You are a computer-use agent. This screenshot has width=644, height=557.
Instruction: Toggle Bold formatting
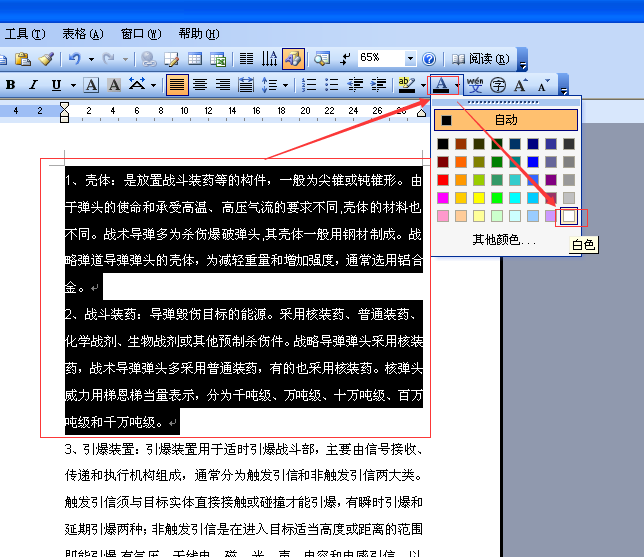11,85
